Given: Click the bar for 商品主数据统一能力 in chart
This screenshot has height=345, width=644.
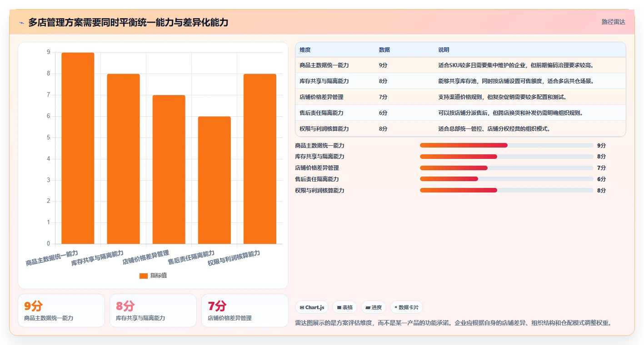Looking at the screenshot, I should point(78,148).
